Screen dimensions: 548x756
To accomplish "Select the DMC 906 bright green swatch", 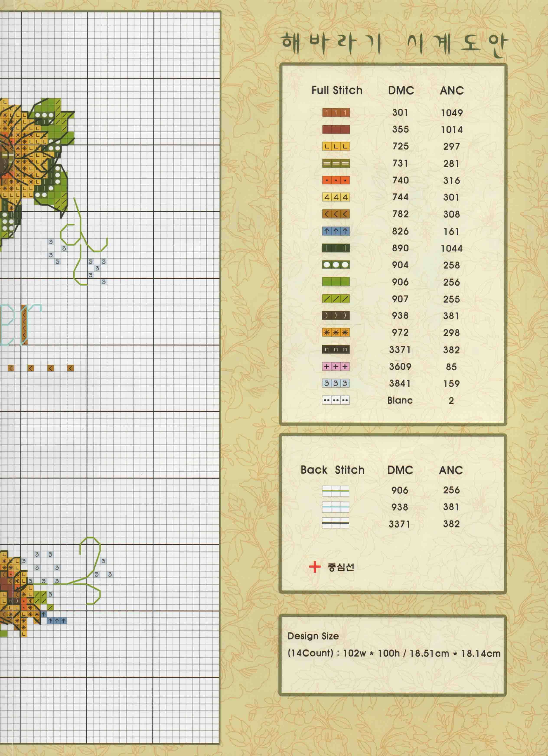I will click(x=336, y=282).
